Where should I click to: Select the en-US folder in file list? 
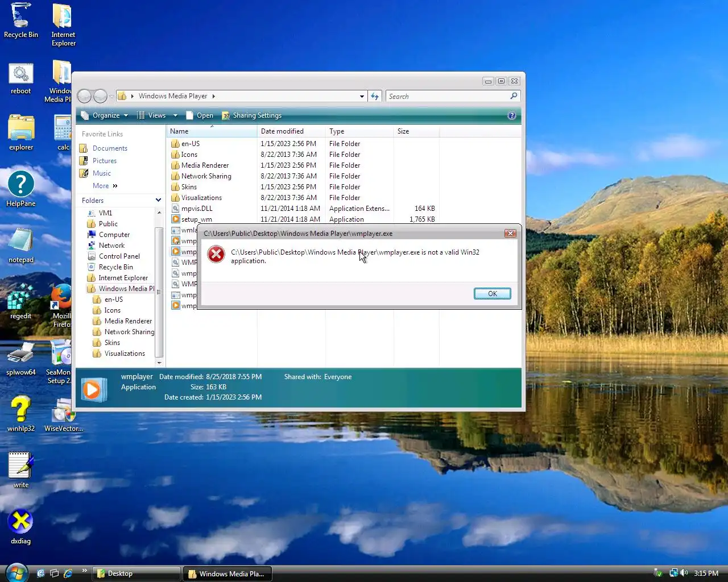[191, 144]
